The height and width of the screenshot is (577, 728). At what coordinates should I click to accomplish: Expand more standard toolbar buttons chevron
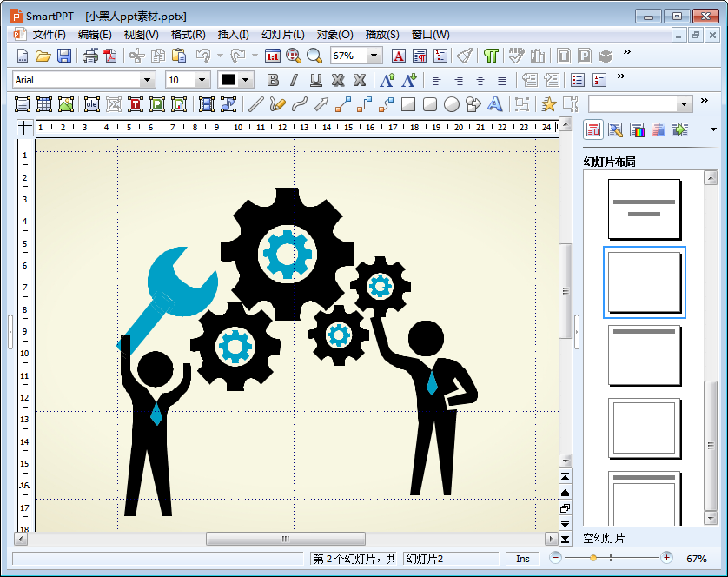click(627, 51)
